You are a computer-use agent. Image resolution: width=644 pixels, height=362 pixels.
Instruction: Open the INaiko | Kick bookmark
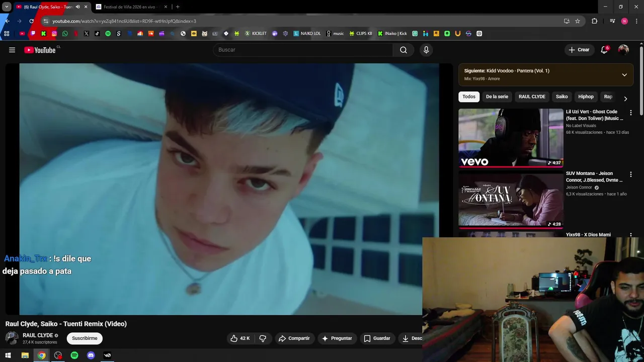[392, 34]
